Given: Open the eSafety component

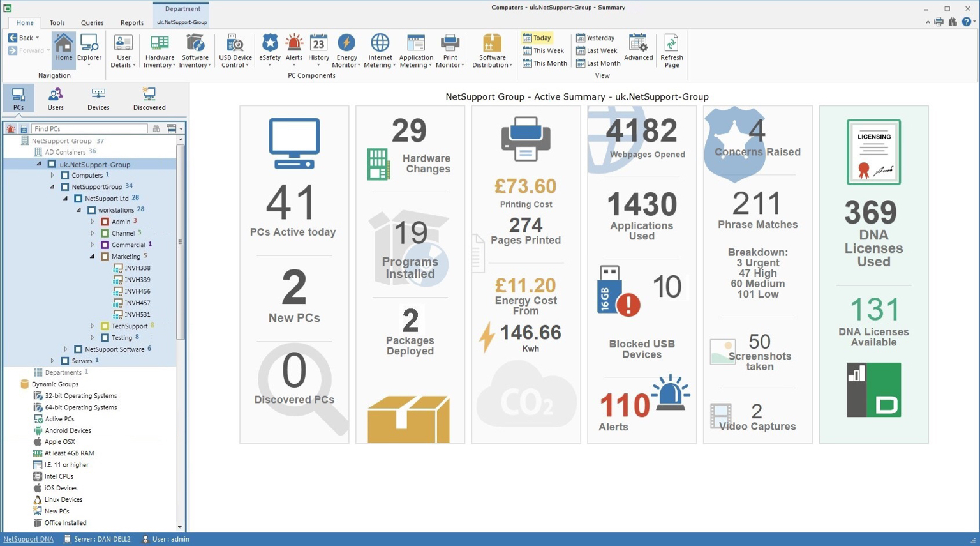Looking at the screenshot, I should 270,50.
